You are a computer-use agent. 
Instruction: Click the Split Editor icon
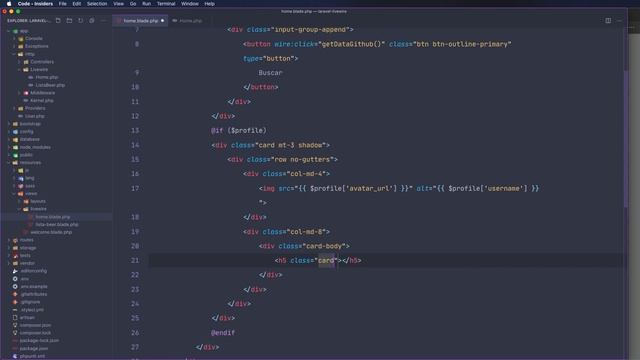(x=608, y=20)
